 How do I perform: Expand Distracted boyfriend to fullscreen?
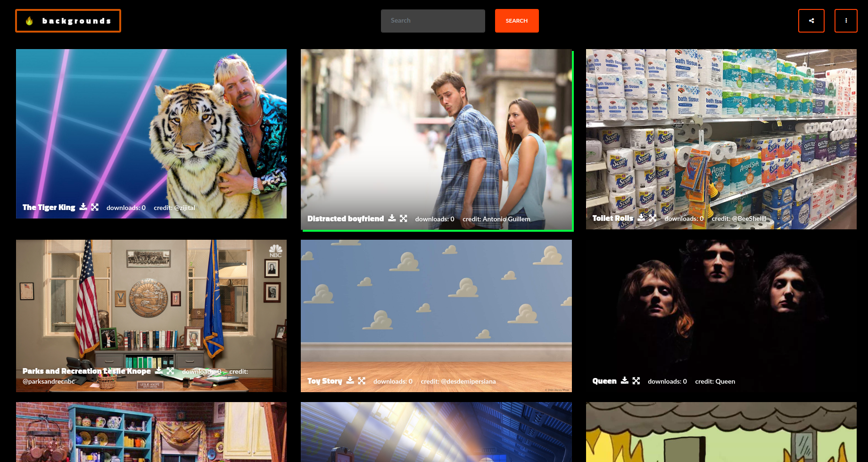pos(404,218)
